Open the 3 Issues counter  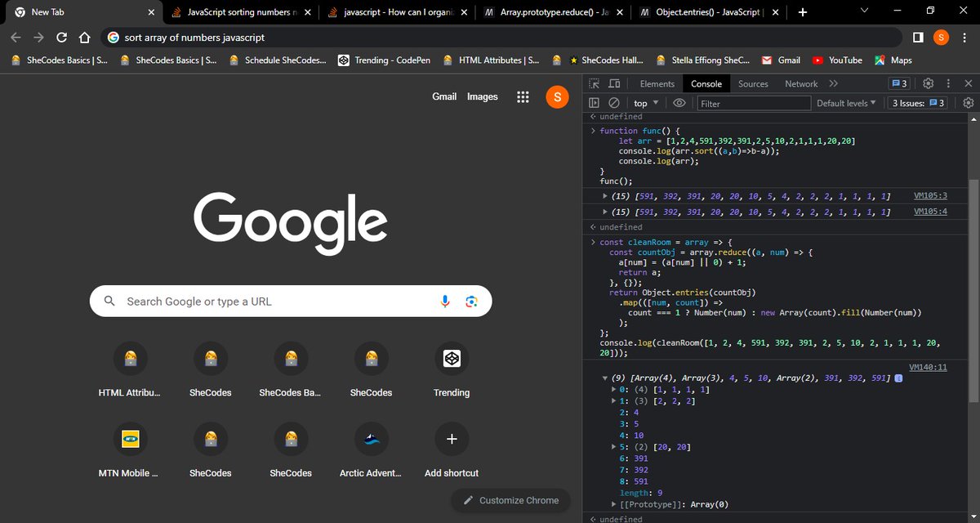[x=920, y=103]
